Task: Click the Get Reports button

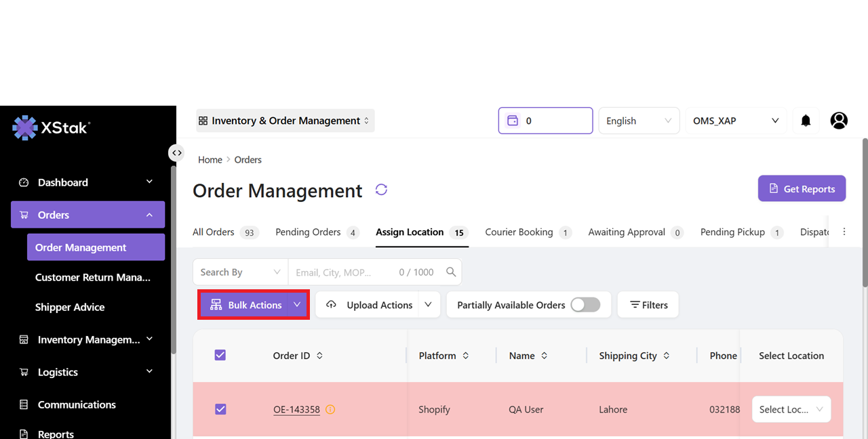Action: point(802,189)
